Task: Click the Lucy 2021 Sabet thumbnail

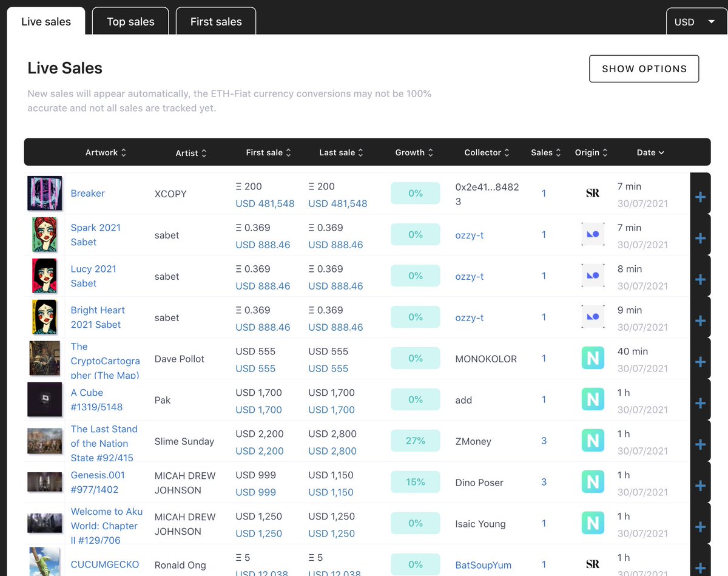Action: point(45,276)
